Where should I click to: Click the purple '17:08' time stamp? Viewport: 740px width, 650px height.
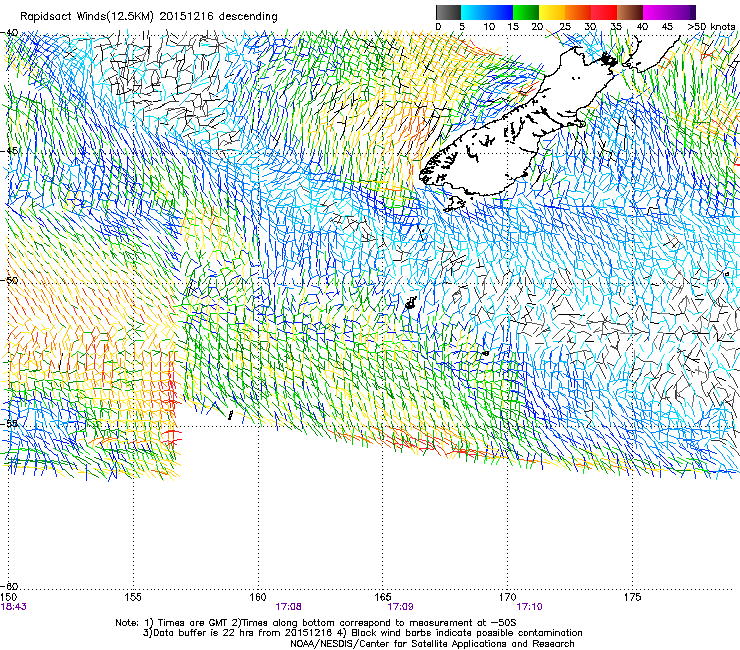[x=289, y=607]
